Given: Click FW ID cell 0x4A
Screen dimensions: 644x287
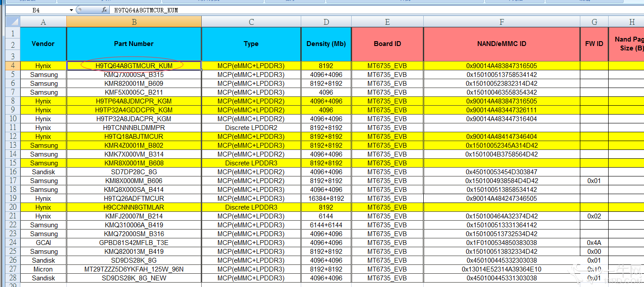Looking at the screenshot, I should coord(594,243).
